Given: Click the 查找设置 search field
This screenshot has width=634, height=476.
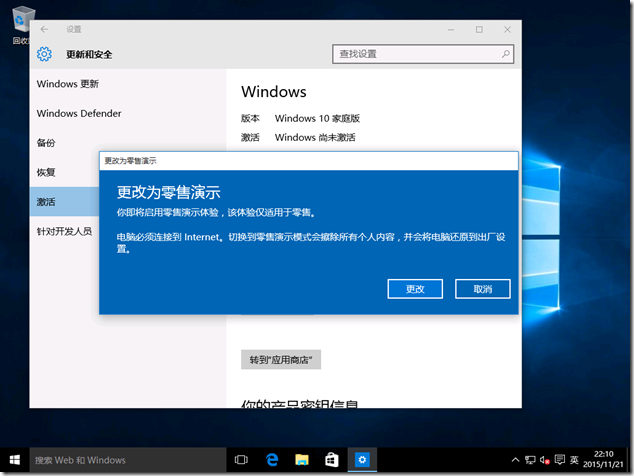Looking at the screenshot, I should 423,54.
